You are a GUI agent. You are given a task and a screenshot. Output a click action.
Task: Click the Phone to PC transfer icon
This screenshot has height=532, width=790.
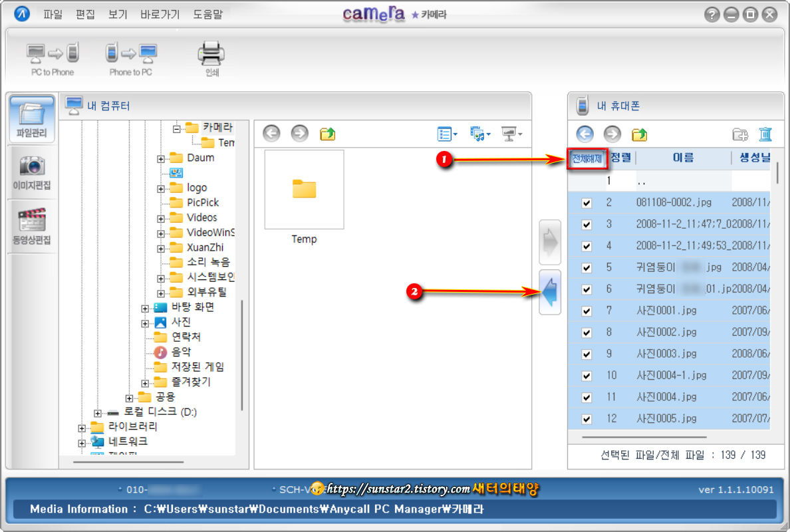point(131,53)
